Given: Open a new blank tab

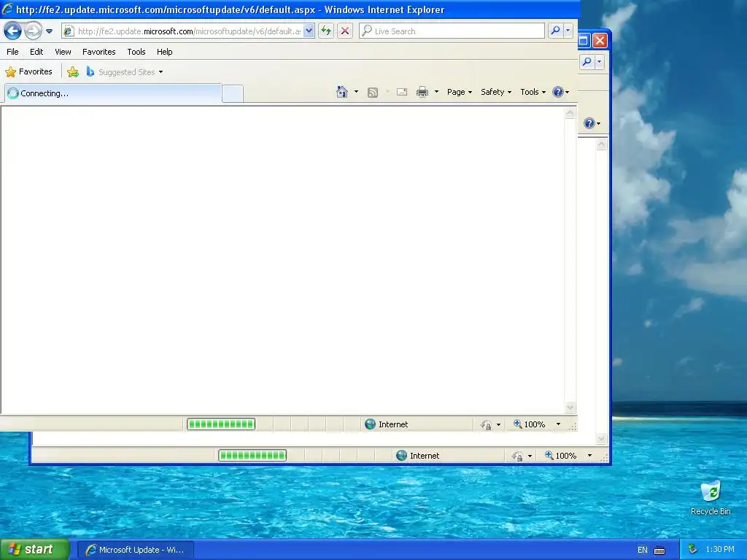Looking at the screenshot, I should pos(233,94).
